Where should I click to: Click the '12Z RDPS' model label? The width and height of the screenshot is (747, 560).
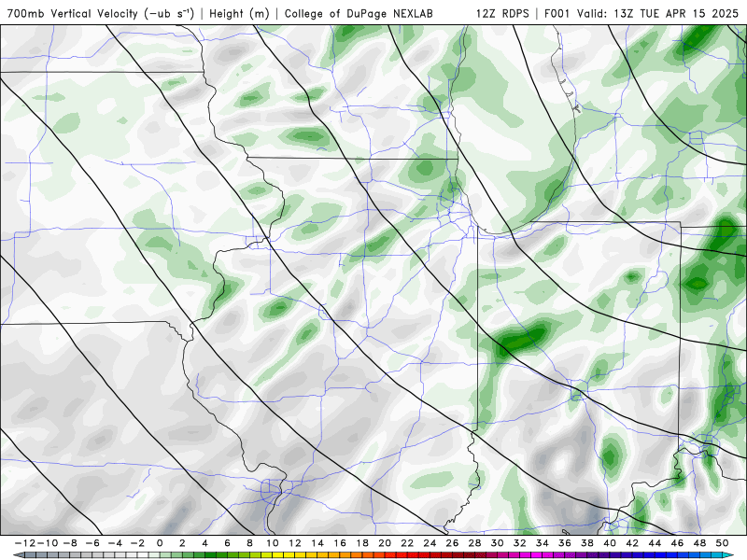pos(502,13)
